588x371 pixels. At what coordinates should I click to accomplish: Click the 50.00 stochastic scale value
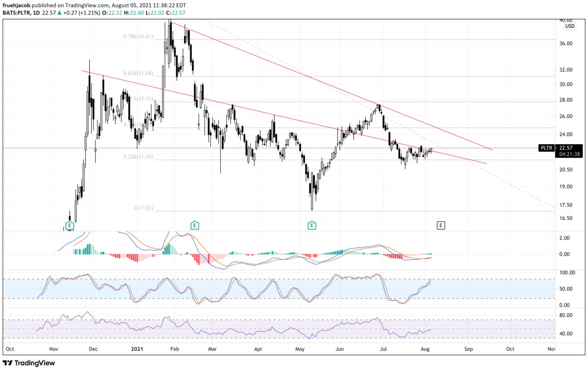pyautogui.click(x=566, y=289)
